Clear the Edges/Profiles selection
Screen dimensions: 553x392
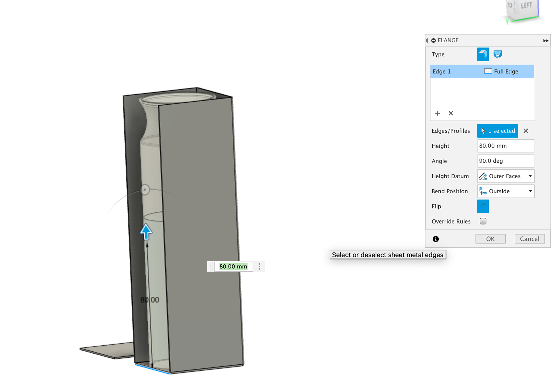coord(526,131)
